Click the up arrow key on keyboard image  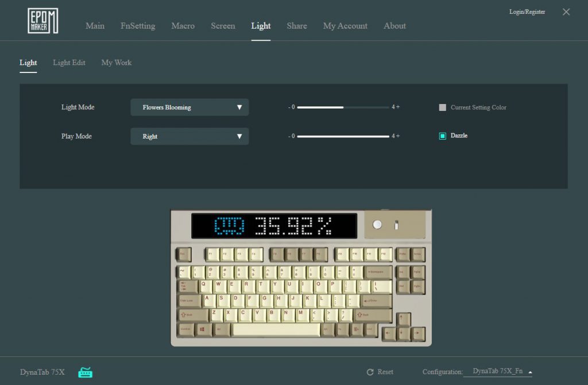click(403, 319)
